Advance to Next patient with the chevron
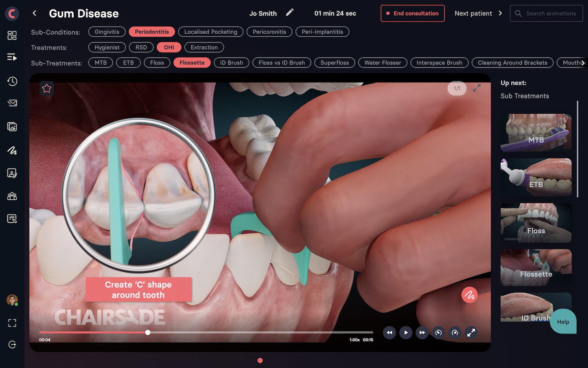This screenshot has width=588, height=368. [501, 13]
